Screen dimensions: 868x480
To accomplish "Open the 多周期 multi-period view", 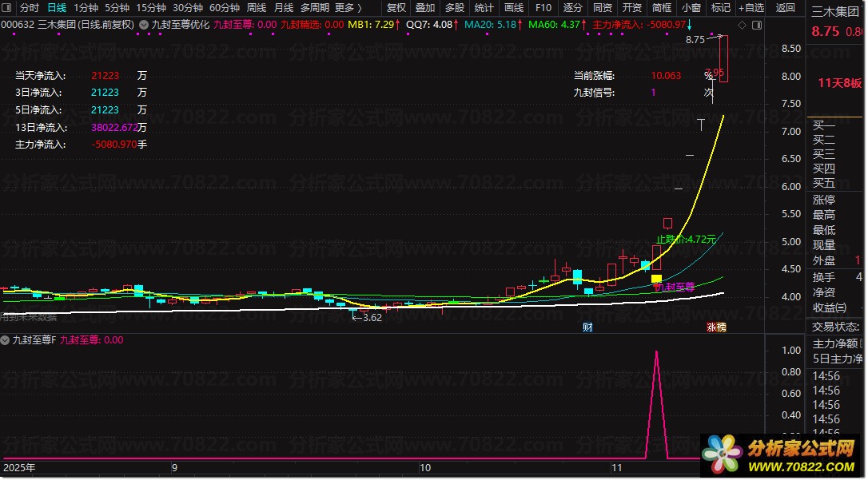I will pyautogui.click(x=314, y=8).
